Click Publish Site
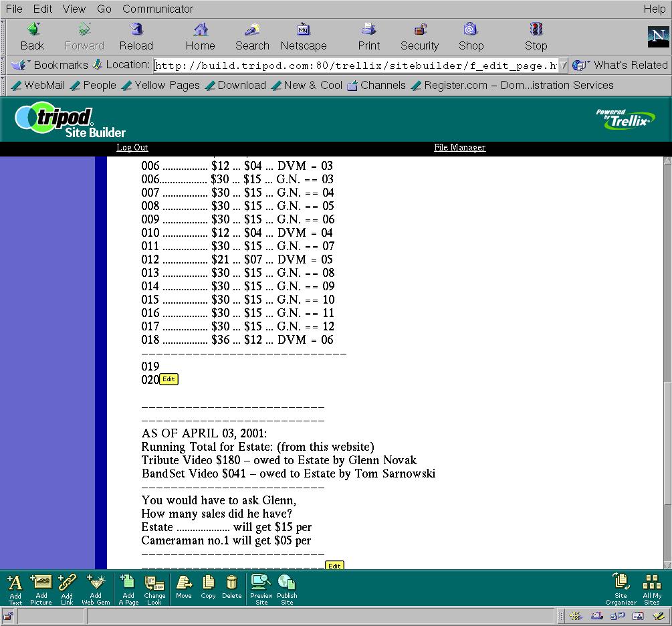Viewport: 672px width, 626px height. [x=287, y=590]
